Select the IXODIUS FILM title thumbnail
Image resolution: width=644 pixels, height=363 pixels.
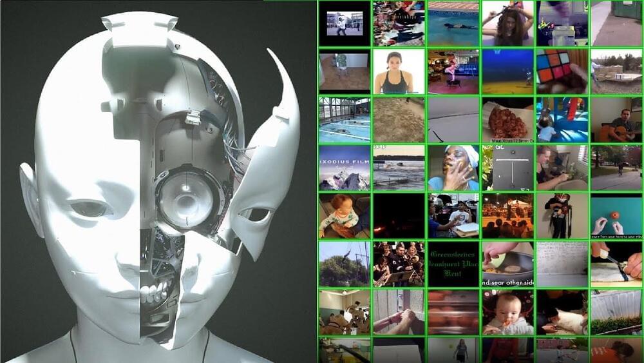coord(345,167)
